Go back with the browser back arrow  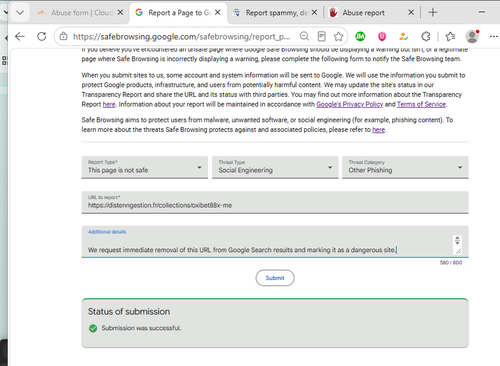pyautogui.click(x=20, y=36)
